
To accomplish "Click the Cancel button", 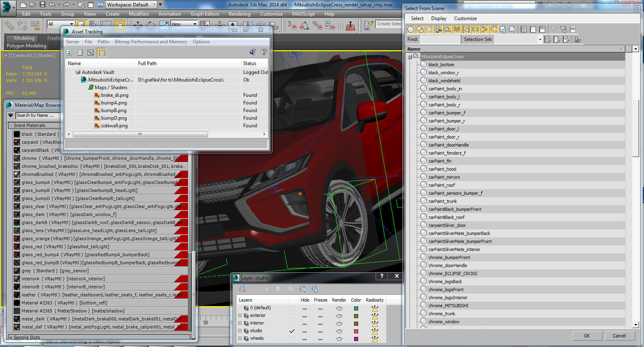I will click(x=619, y=336).
